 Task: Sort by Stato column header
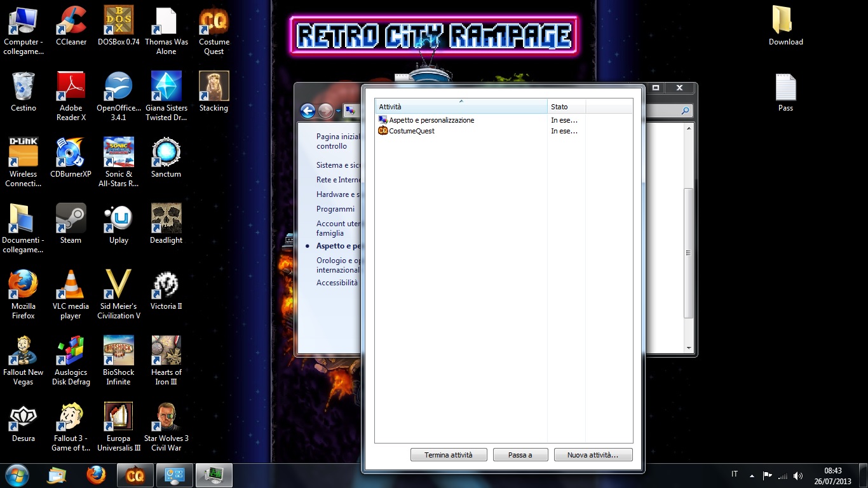[566, 107]
